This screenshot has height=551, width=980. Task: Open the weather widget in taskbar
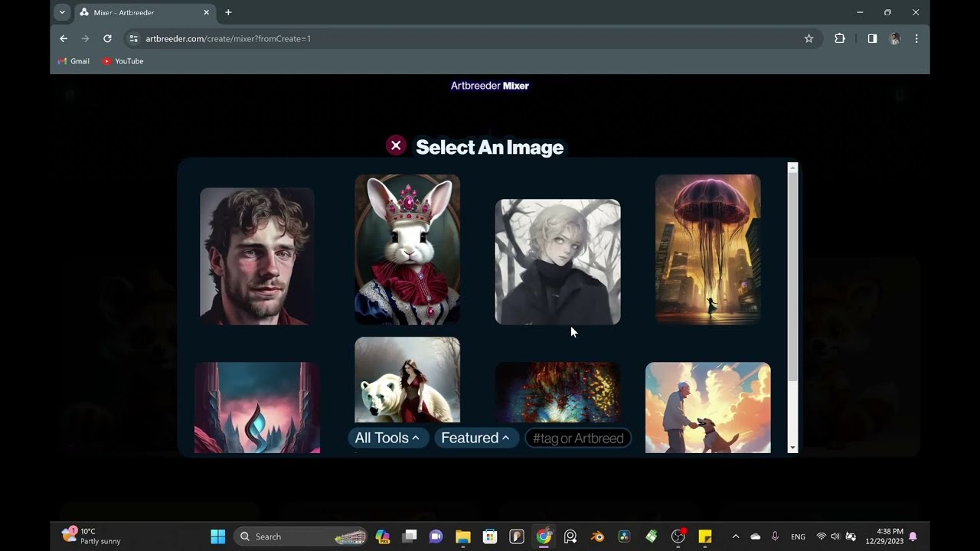click(x=92, y=536)
